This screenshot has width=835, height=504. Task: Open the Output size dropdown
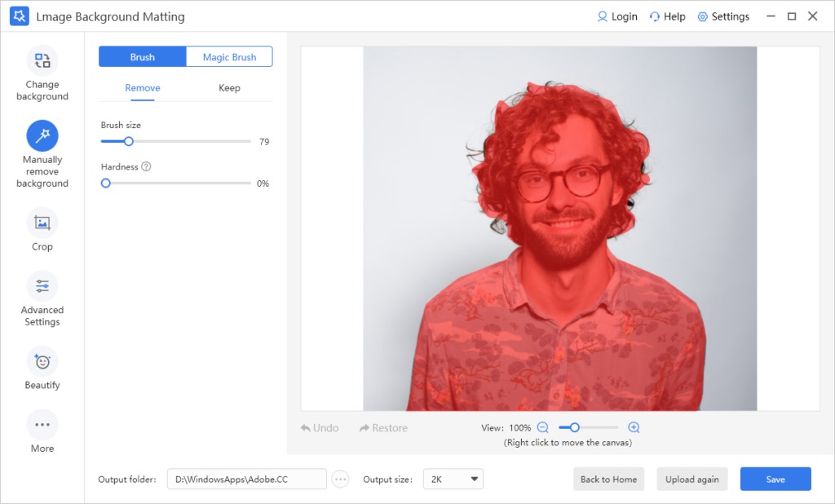point(453,479)
